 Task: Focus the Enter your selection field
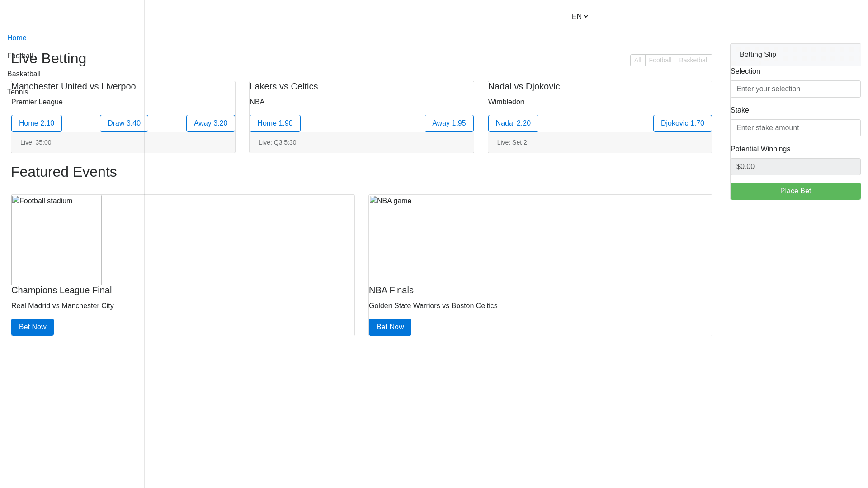click(795, 89)
